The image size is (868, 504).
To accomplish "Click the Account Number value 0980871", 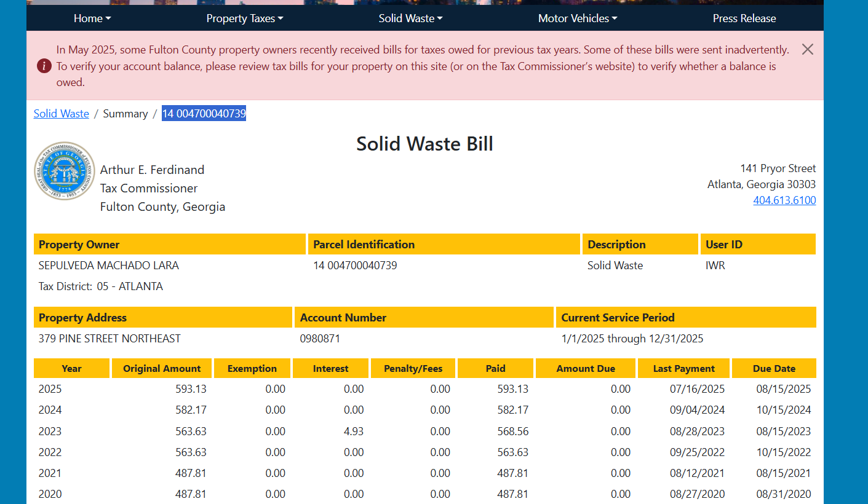I will pos(320,339).
